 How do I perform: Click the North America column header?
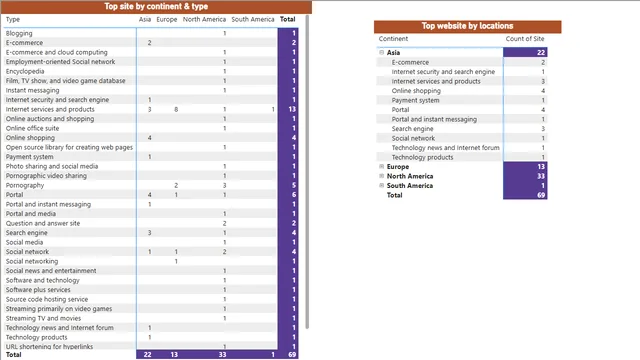pos(204,19)
